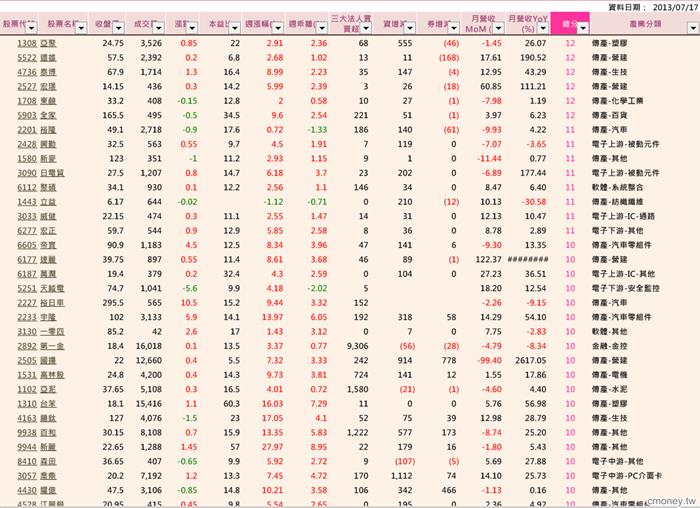Open stock code link 2892
The height and width of the screenshot is (508, 700).
click(x=27, y=346)
